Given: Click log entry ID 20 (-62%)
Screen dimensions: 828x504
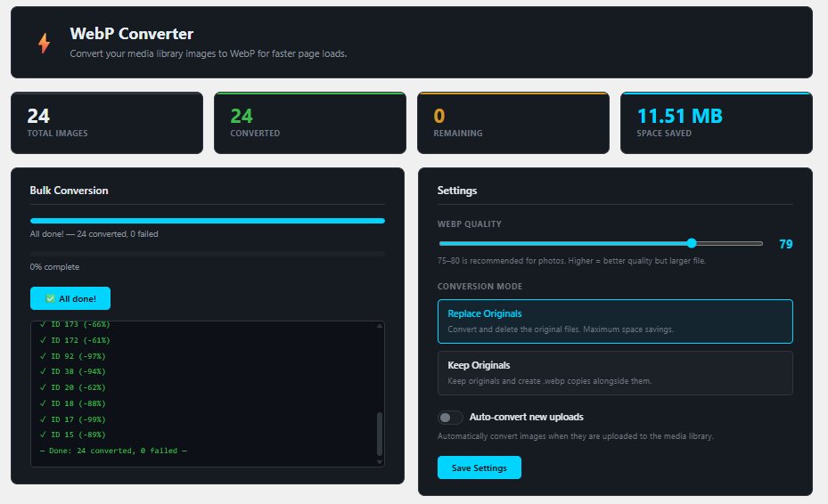Looking at the screenshot, I should (73, 387).
